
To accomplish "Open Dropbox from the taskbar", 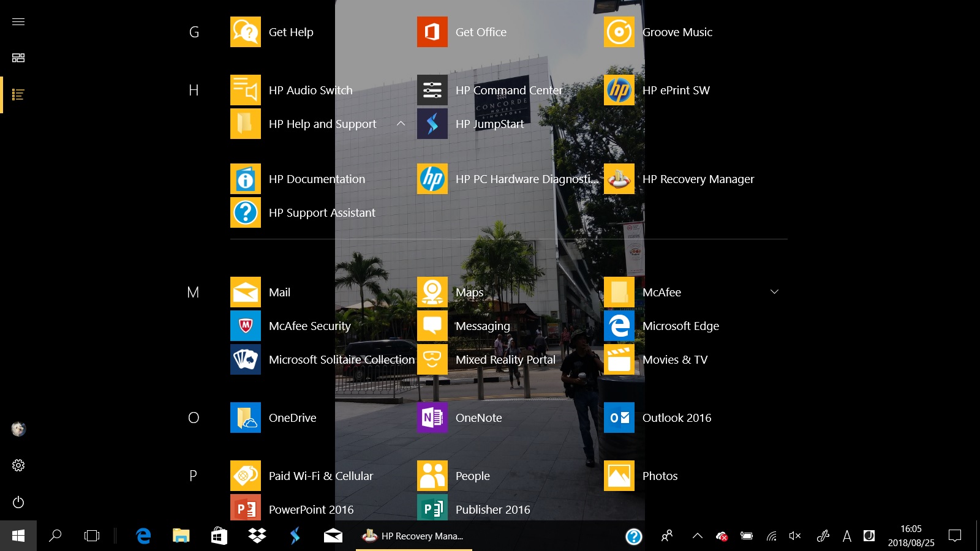I will [x=257, y=536].
